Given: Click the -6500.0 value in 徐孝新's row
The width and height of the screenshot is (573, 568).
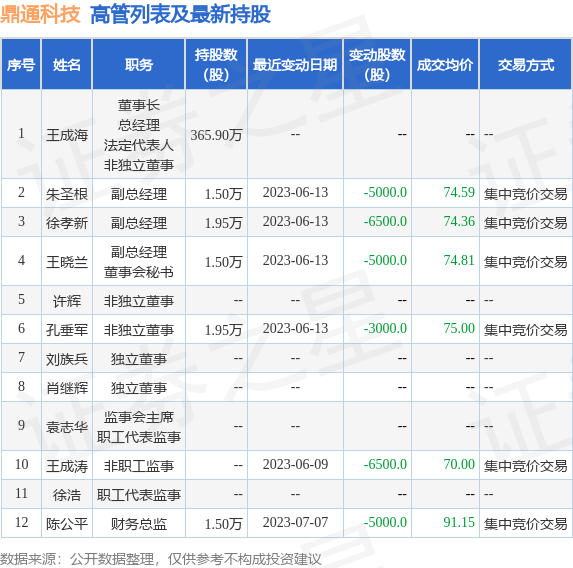Looking at the screenshot, I should pyautogui.click(x=385, y=221).
